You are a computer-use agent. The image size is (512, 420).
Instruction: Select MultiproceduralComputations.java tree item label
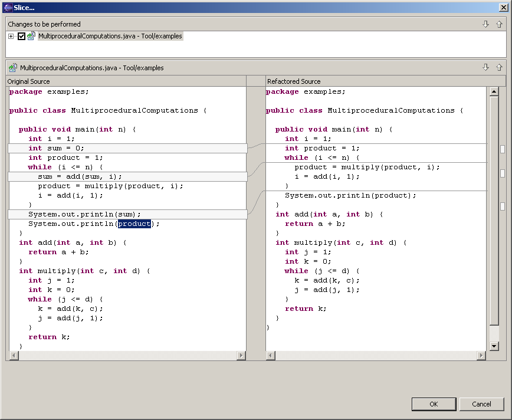pyautogui.click(x=110, y=36)
